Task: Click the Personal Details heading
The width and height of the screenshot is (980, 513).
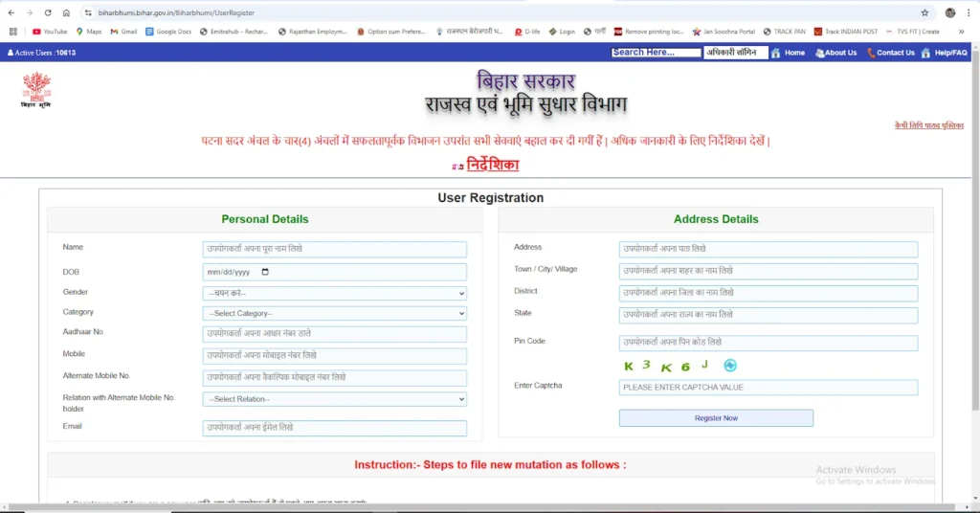Action: click(264, 219)
